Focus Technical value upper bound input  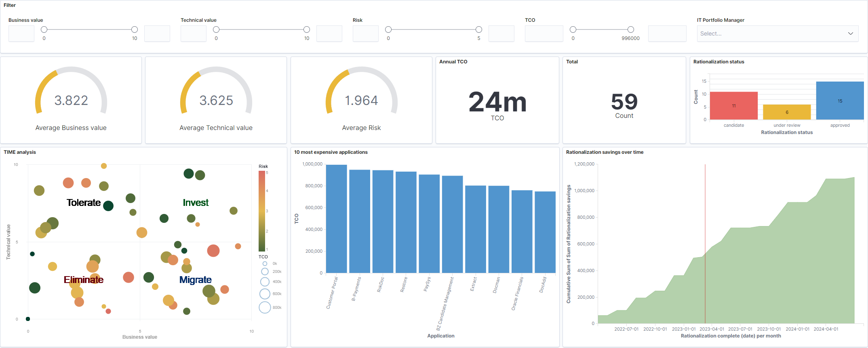click(329, 34)
